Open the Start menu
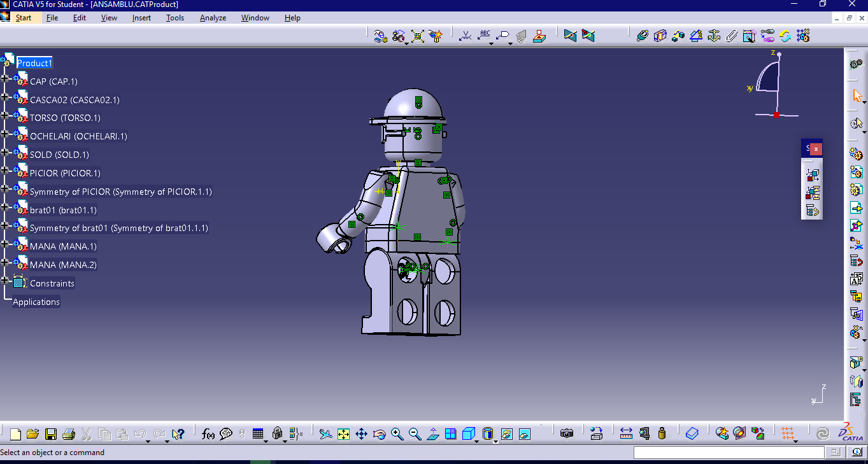 (24, 18)
